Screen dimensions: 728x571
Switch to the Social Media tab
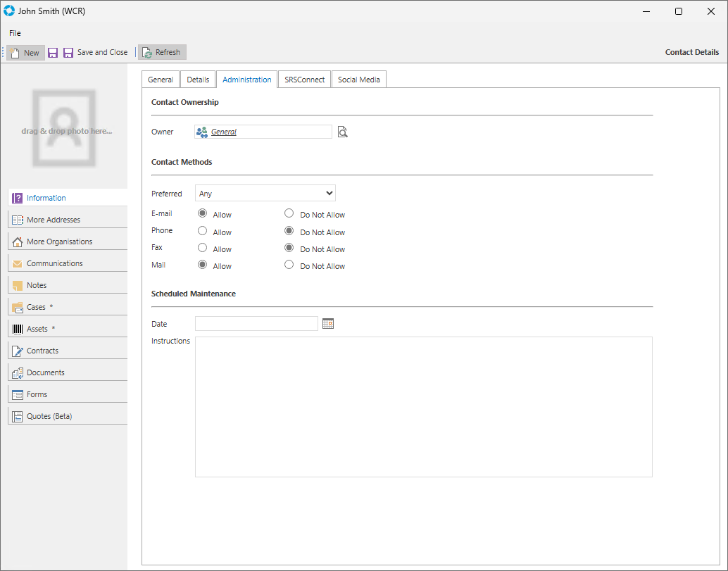pos(358,80)
